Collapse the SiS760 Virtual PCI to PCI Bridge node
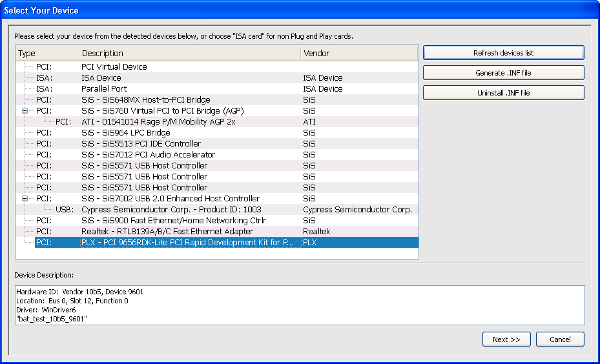This screenshot has width=600, height=364. (x=25, y=111)
